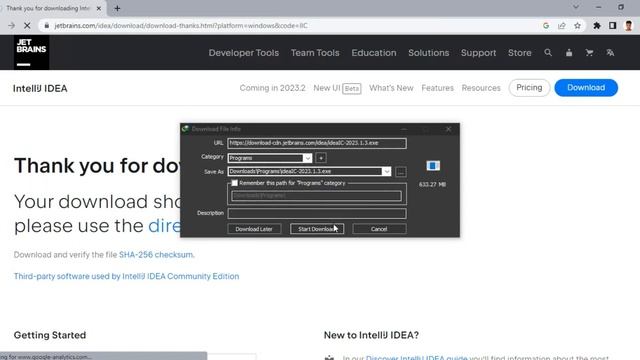Go forward with the browser arrow

11,26
